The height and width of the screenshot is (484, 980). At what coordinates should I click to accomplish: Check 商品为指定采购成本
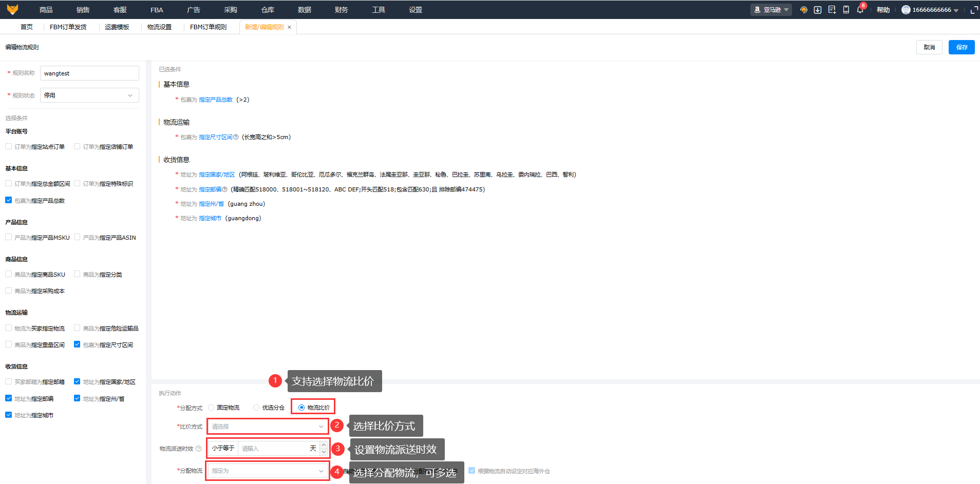[9, 291]
